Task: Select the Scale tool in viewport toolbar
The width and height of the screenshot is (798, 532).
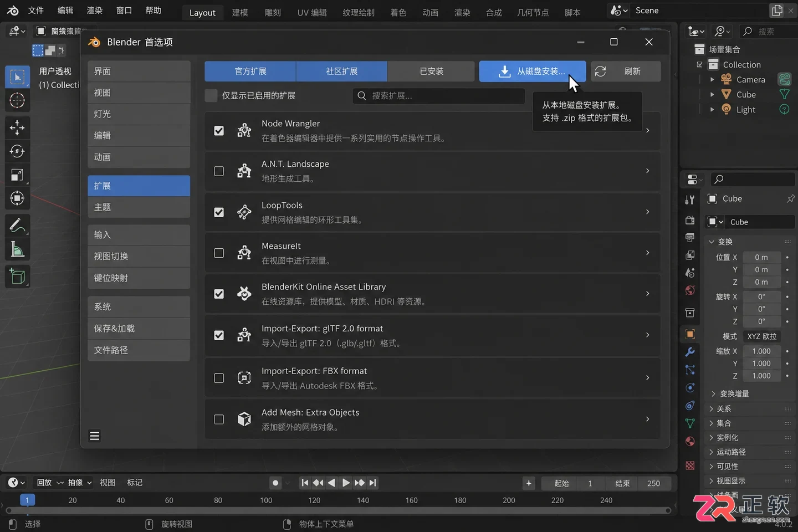Action: (x=17, y=175)
